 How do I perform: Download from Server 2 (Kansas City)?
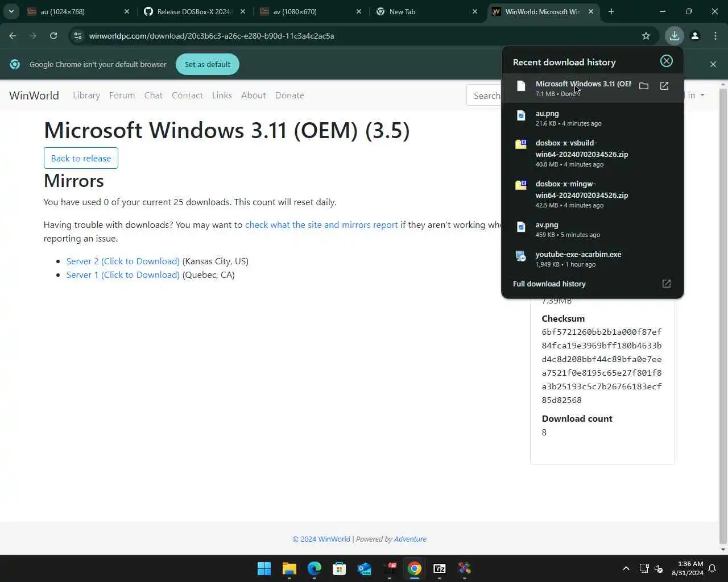click(123, 261)
